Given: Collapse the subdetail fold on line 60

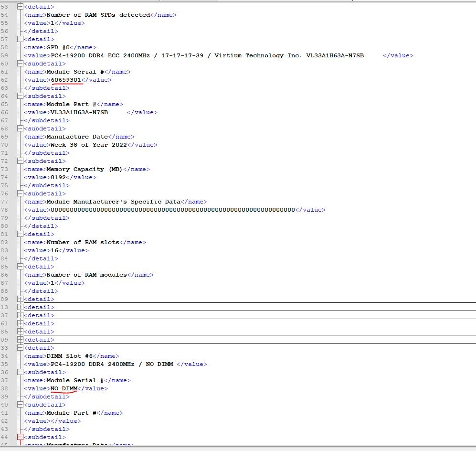Looking at the screenshot, I should (21, 63).
